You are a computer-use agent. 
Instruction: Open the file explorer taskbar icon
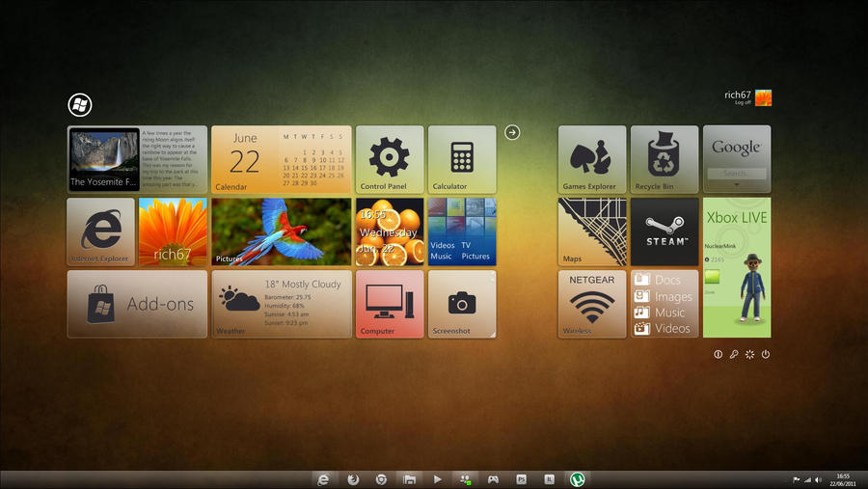(x=409, y=479)
